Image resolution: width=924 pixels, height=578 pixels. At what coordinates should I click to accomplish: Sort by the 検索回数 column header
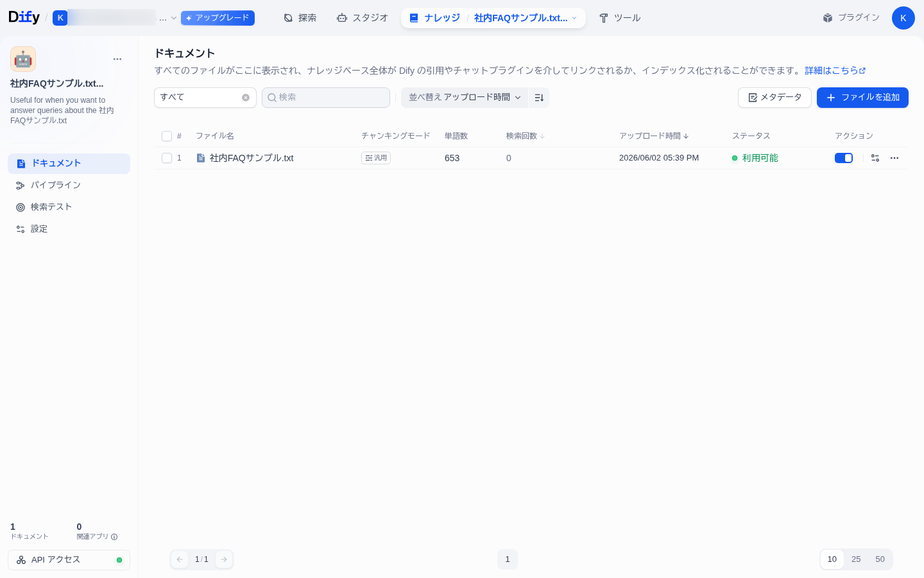pyautogui.click(x=526, y=136)
